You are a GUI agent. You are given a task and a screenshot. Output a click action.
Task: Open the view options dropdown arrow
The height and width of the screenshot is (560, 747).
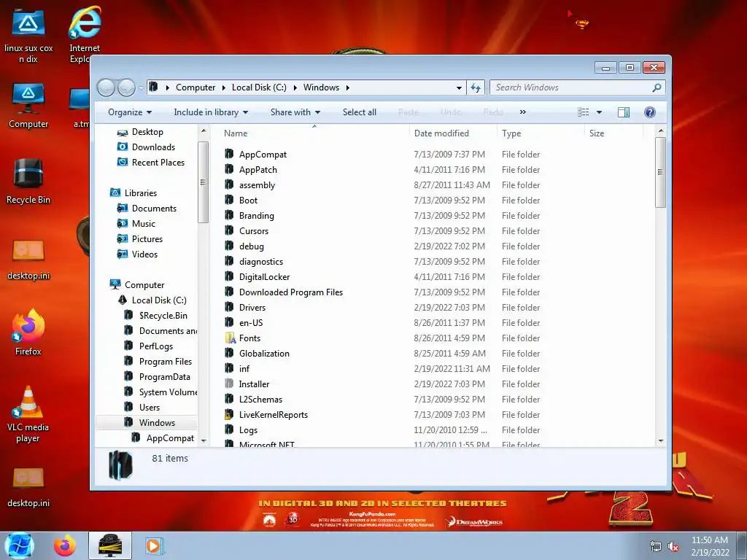click(x=600, y=112)
